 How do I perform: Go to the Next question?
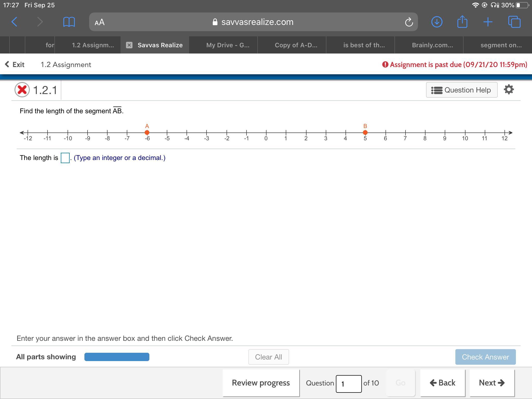(491, 383)
